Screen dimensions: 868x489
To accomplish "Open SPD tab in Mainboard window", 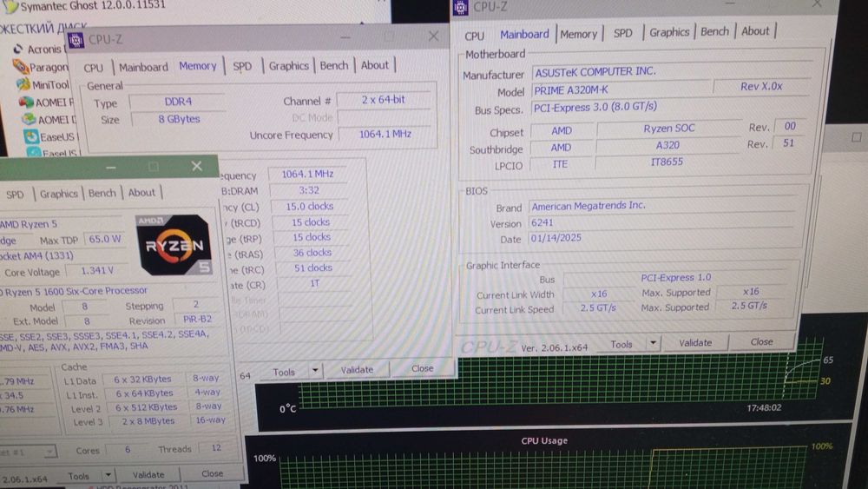I will point(622,33).
